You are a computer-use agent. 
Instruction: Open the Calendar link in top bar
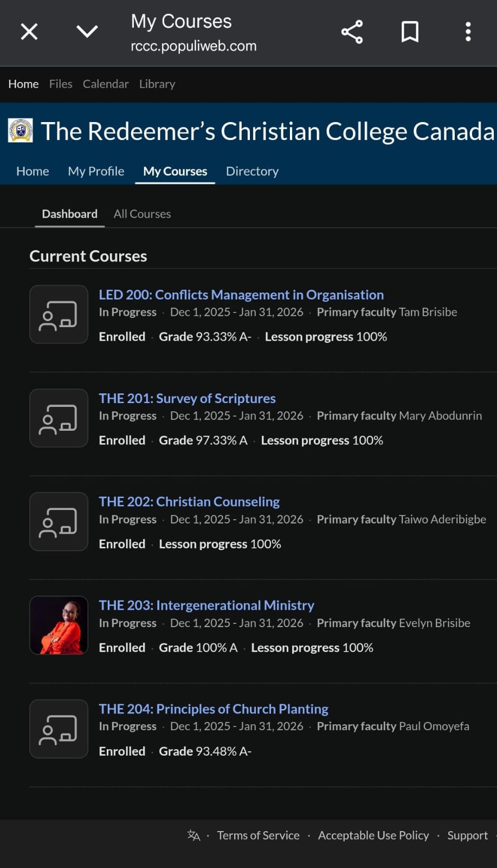pos(106,84)
